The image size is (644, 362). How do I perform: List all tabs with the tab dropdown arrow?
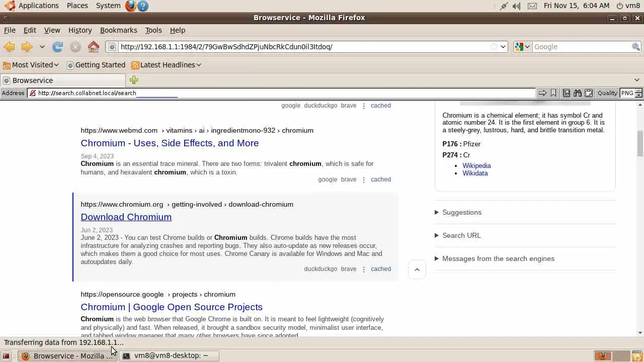tap(637, 80)
